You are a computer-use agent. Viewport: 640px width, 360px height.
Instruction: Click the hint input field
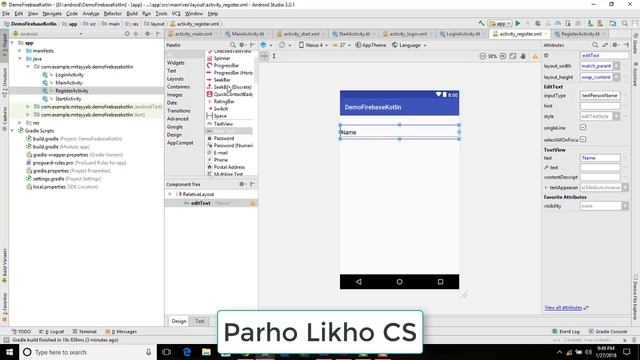[x=600, y=106]
